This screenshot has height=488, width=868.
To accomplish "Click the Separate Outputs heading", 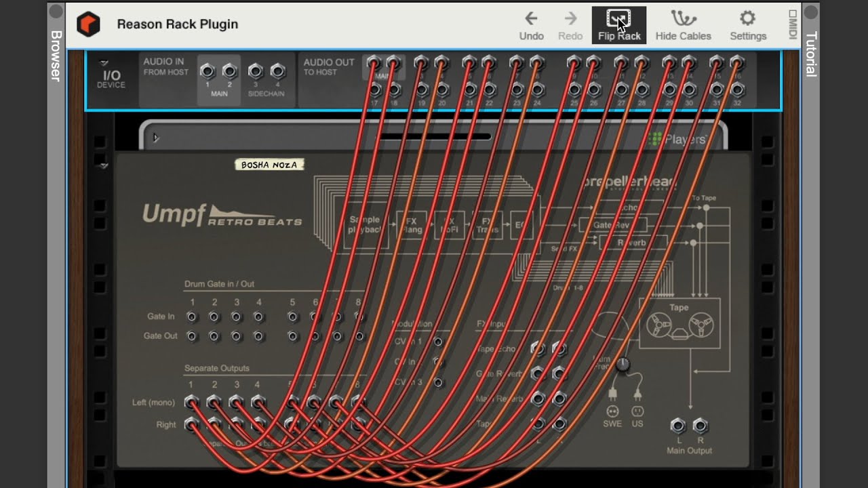I will [217, 368].
